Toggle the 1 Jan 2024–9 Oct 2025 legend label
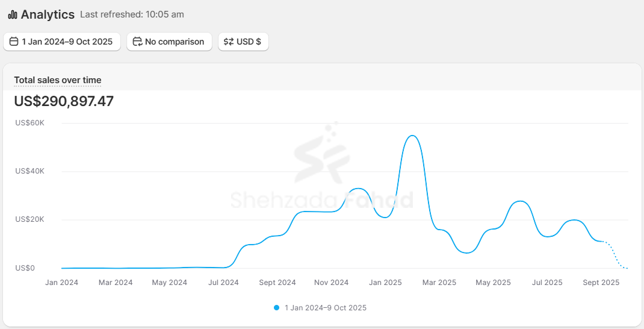The height and width of the screenshot is (329, 644). 325,308
